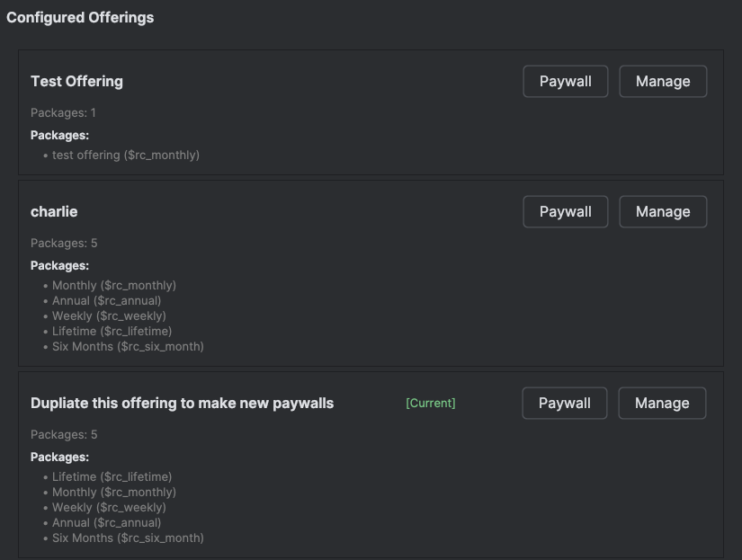Click the Configured Offerings heading
Screen dimensions: 742x560
(x=80, y=17)
